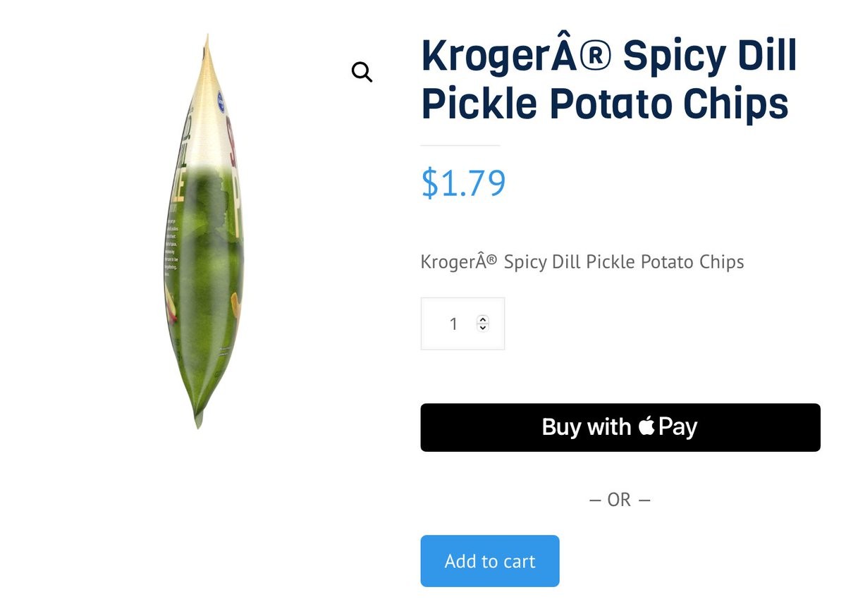Open the magnifier zoom icon over product image

tap(362, 72)
